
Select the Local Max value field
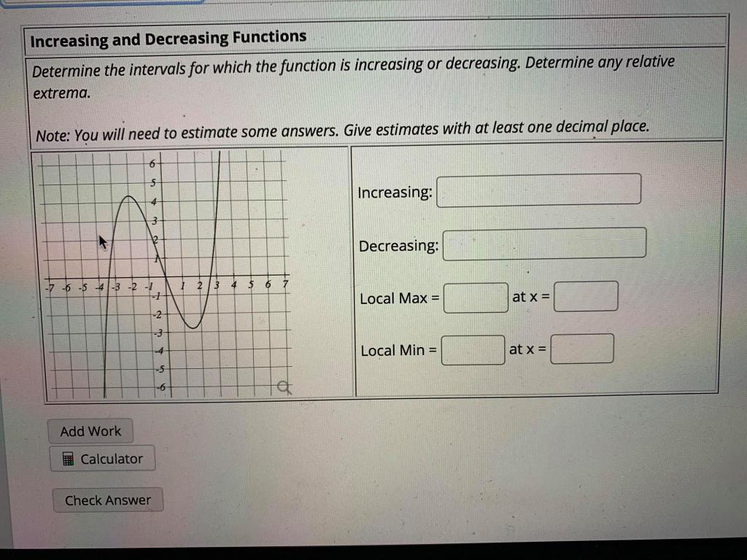pos(475,297)
